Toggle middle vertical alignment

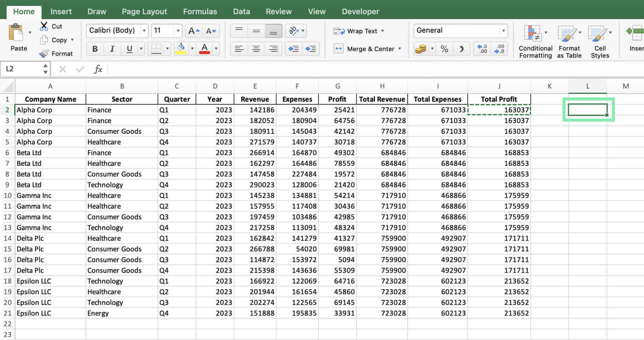[256, 31]
